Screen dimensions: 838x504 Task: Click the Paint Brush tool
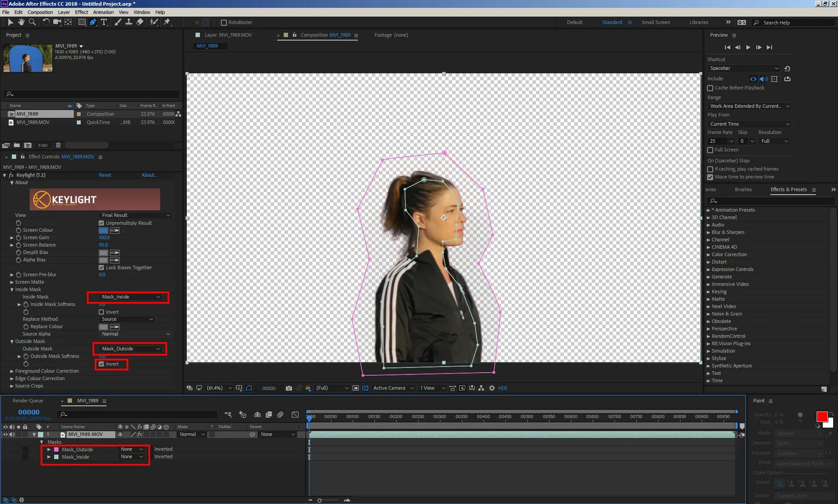pos(117,22)
